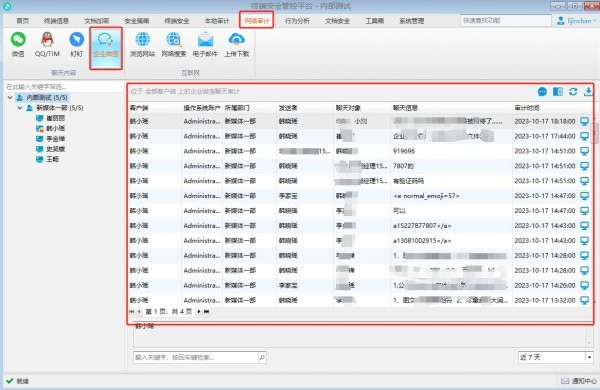Viewport: 600px width, 390px height.
Task: Focus the quick function search field (快速查找功能)
Action: pos(505,21)
